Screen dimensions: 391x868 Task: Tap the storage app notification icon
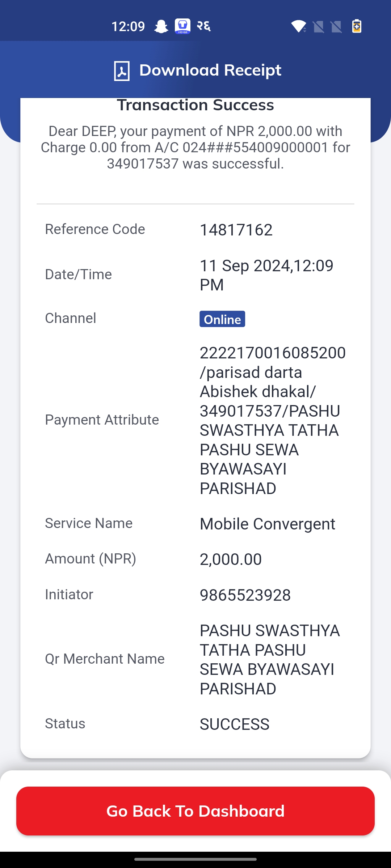[182, 26]
